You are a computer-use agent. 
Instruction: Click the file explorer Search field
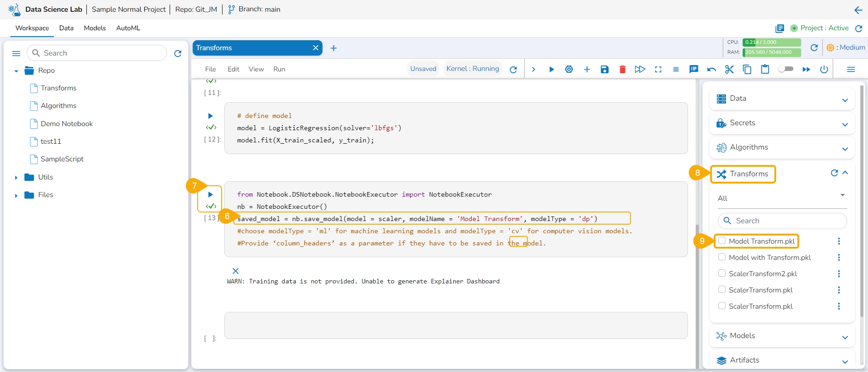pos(102,53)
